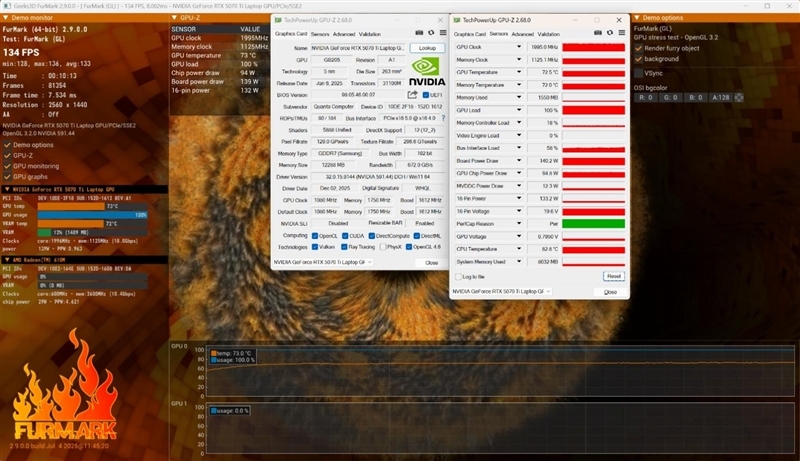This screenshot has height=461, width=800.
Task: Click the refresh icon in left GPU-Z window
Action: point(431,33)
